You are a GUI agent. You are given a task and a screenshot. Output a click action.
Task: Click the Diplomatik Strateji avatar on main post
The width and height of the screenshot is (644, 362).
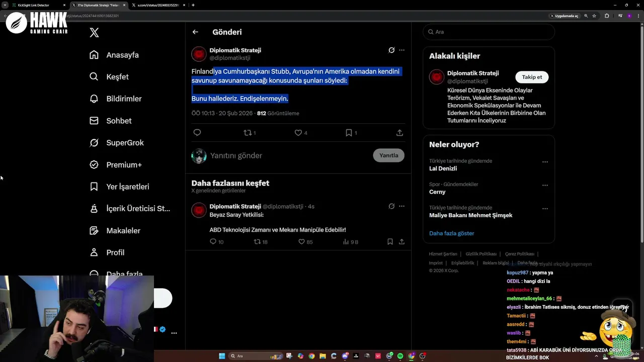click(199, 54)
